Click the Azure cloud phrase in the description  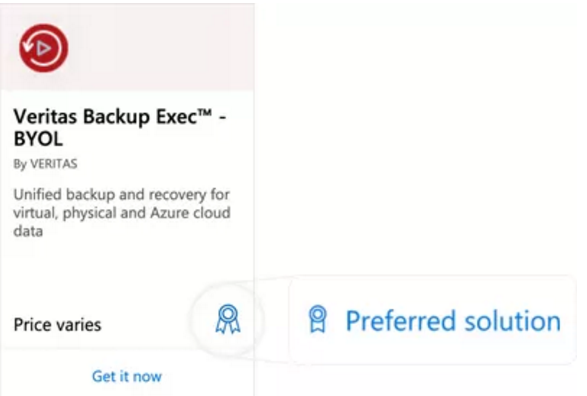(190, 213)
